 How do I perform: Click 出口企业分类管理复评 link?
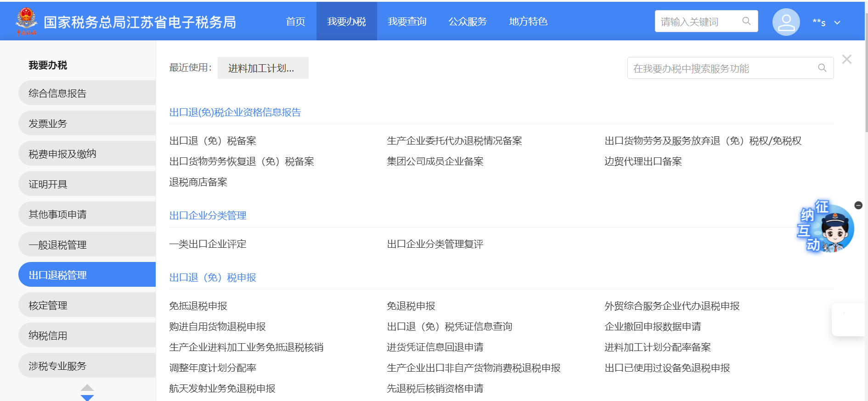[x=435, y=244]
